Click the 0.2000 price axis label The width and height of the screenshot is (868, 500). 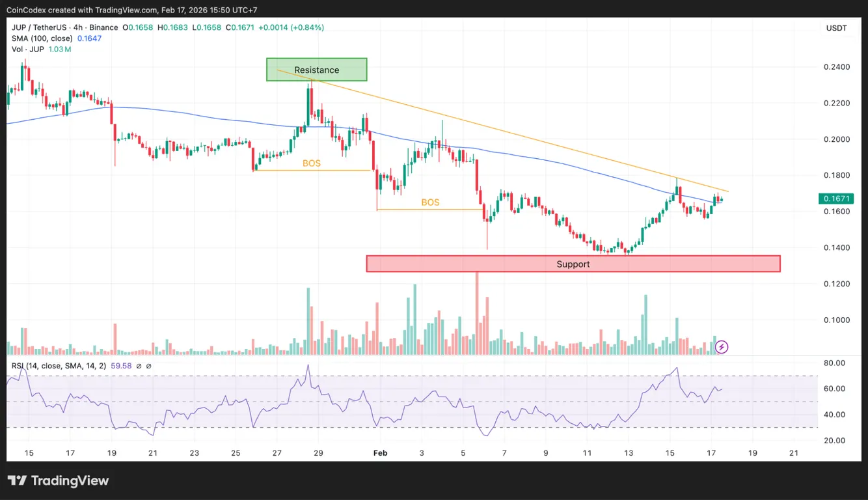point(836,139)
